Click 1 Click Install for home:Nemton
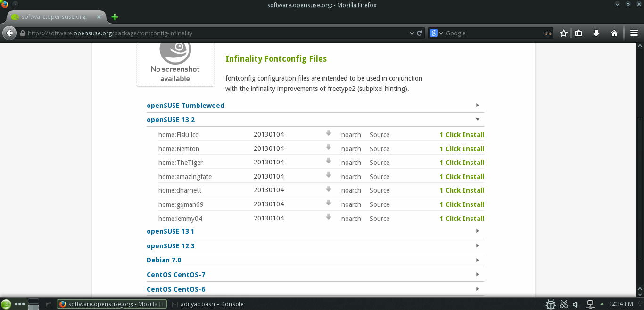Screen dimensions: 644x310 pos(462,149)
